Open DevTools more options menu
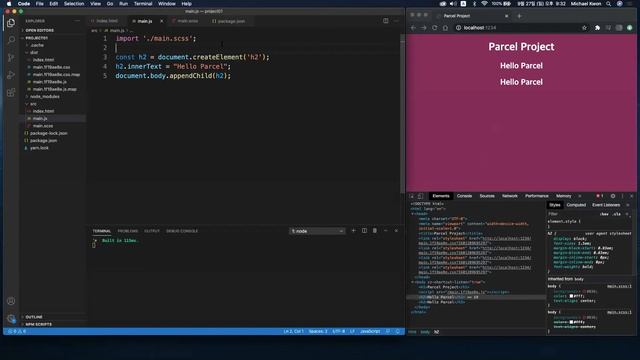Screen dimensions: 640x360 (x=622, y=196)
